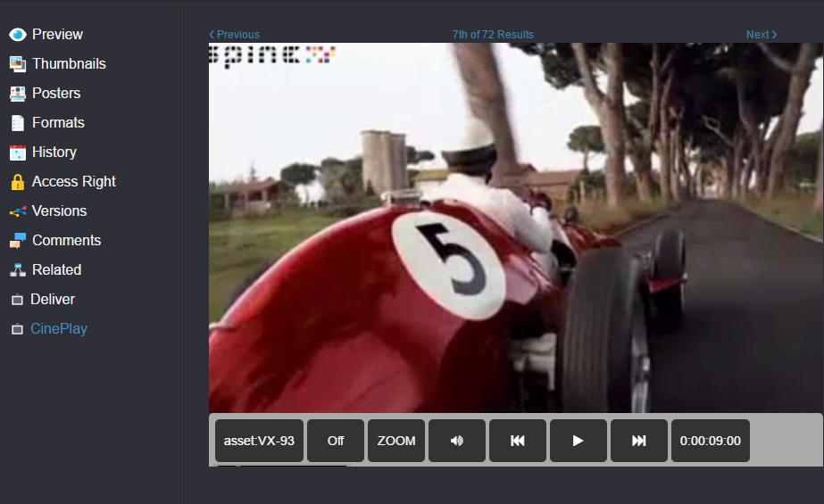Click the 7th of 72 Results text

tap(493, 35)
